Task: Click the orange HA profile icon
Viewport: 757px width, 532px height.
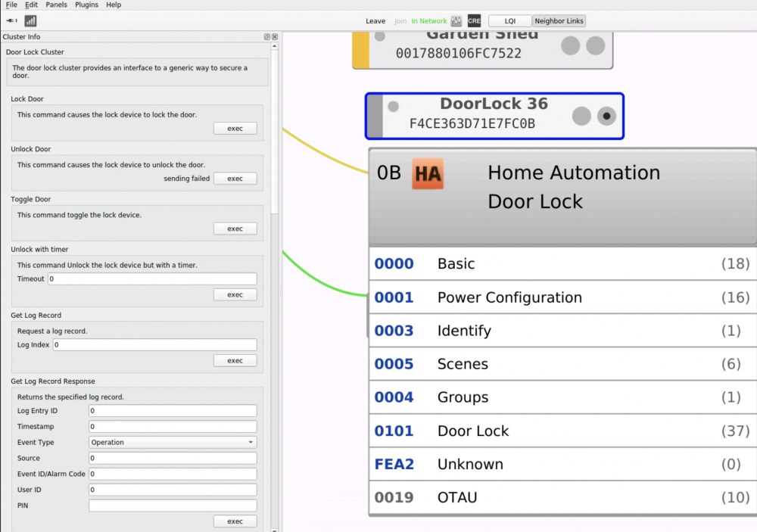Action: point(428,174)
